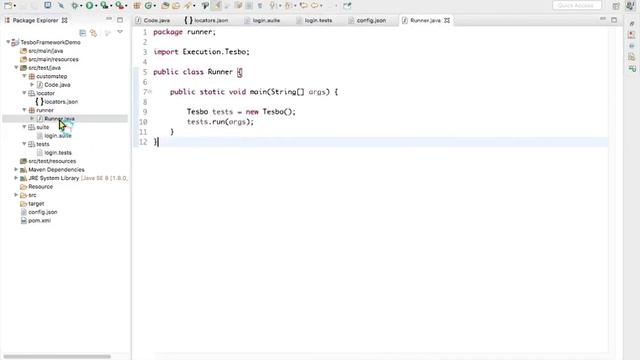Maximize the editor area

click(614, 20)
